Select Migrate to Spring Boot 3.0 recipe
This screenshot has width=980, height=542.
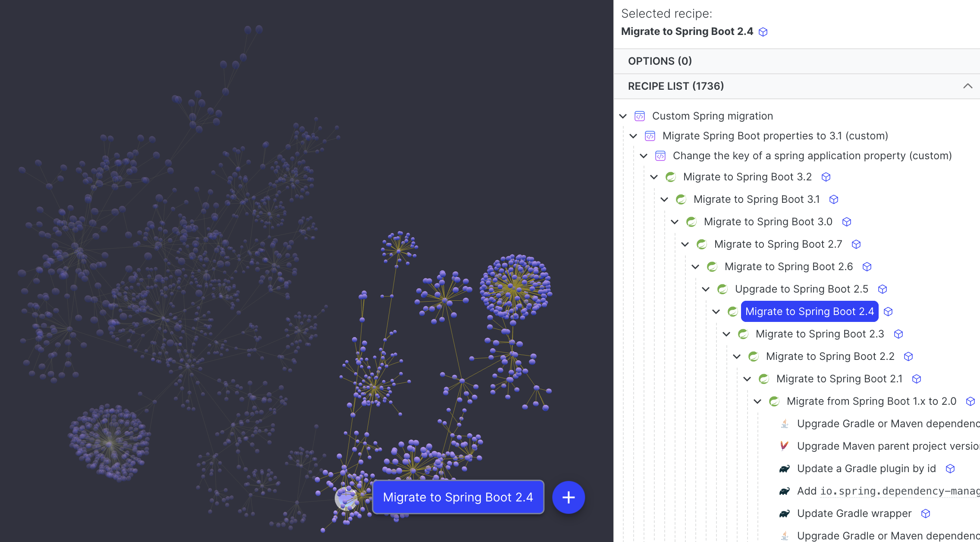[x=768, y=222]
